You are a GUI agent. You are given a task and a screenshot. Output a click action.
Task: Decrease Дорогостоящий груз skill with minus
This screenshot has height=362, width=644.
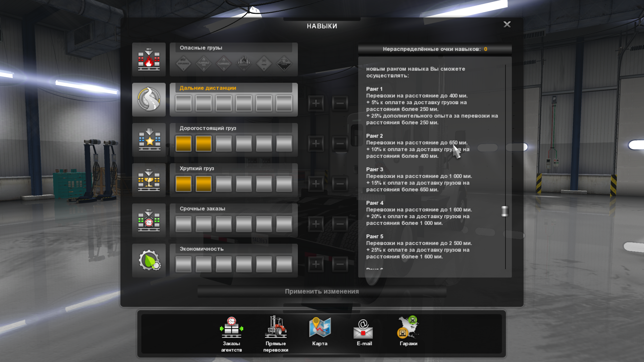[340, 143]
